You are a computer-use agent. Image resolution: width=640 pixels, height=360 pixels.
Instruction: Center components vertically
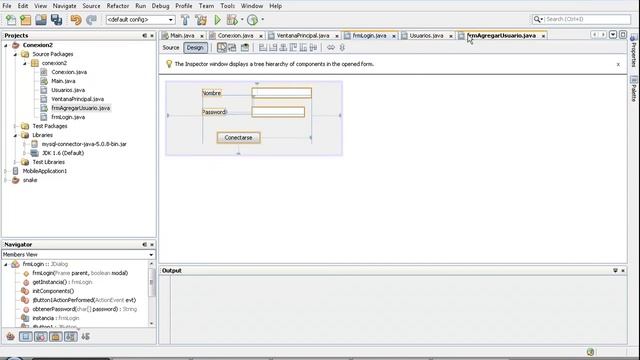click(x=313, y=48)
